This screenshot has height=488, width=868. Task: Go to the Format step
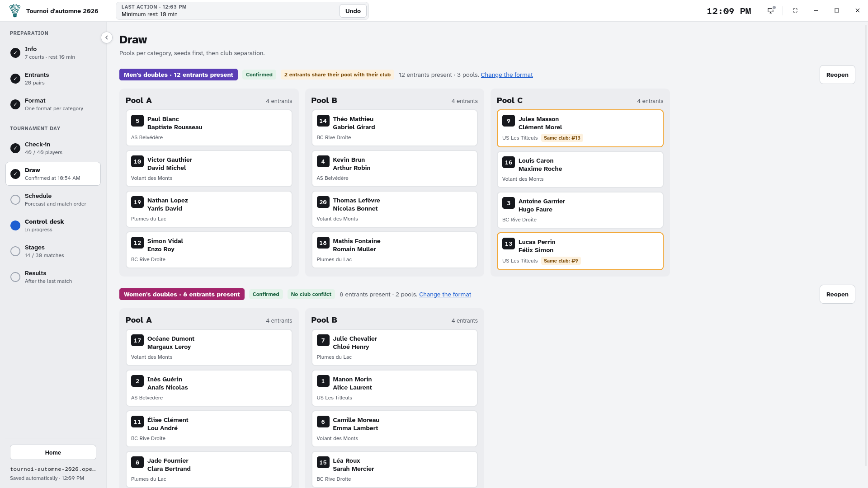(x=53, y=104)
